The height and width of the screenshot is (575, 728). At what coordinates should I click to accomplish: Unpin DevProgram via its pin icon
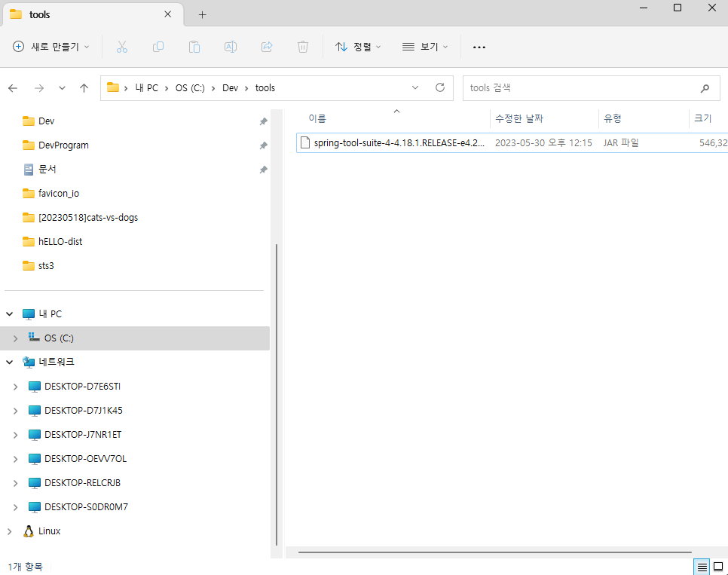[x=263, y=145]
